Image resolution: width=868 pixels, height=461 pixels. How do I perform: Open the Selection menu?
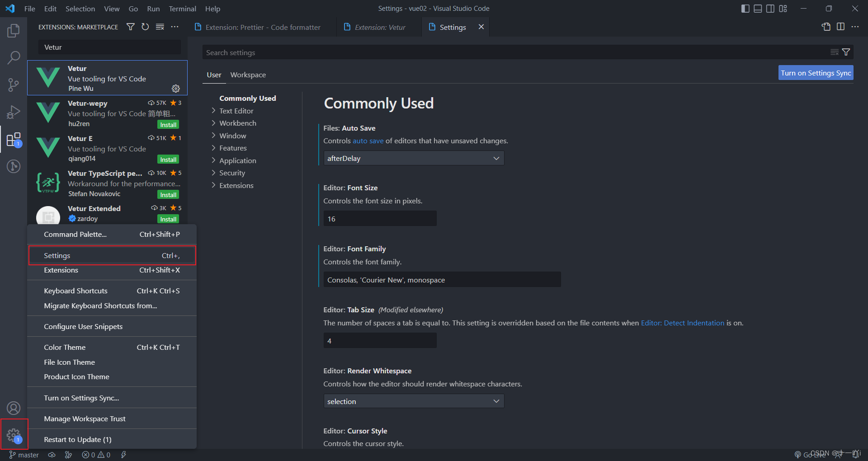(80, 9)
